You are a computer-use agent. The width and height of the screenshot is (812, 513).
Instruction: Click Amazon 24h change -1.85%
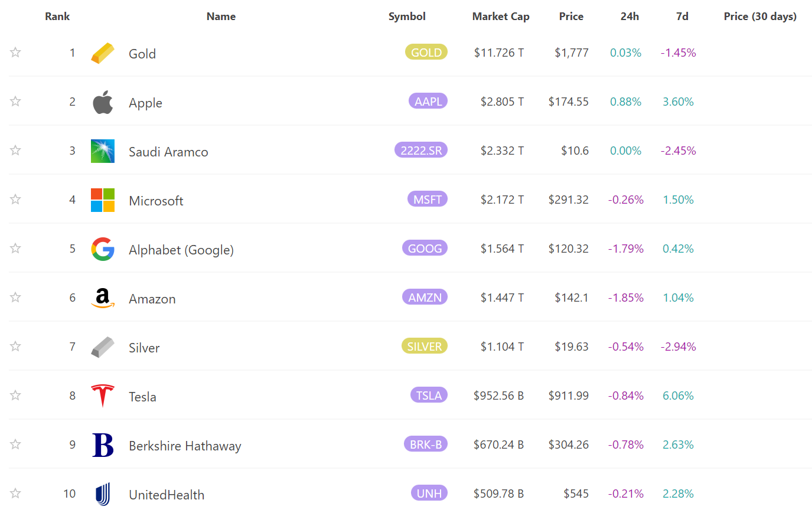626,298
